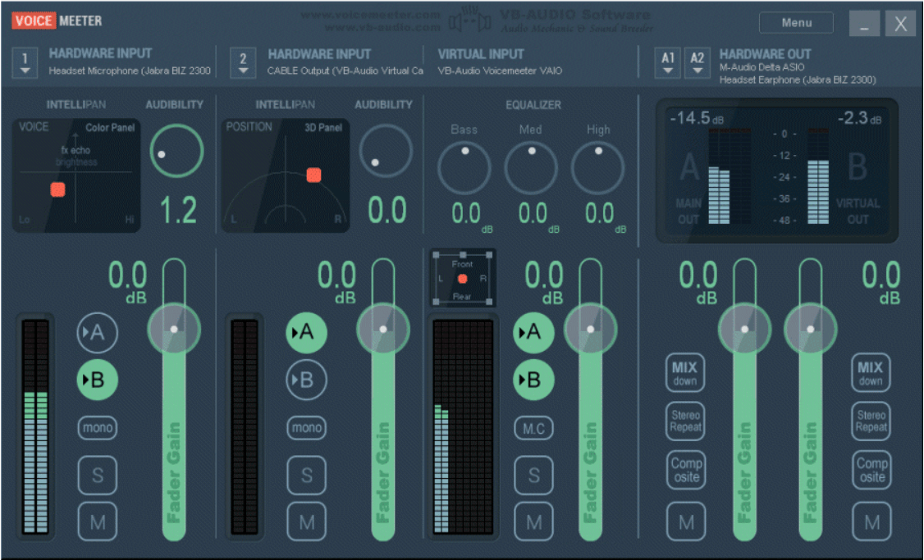
Task: Click the Headset Microphone device name
Action: pyautogui.click(x=130, y=71)
